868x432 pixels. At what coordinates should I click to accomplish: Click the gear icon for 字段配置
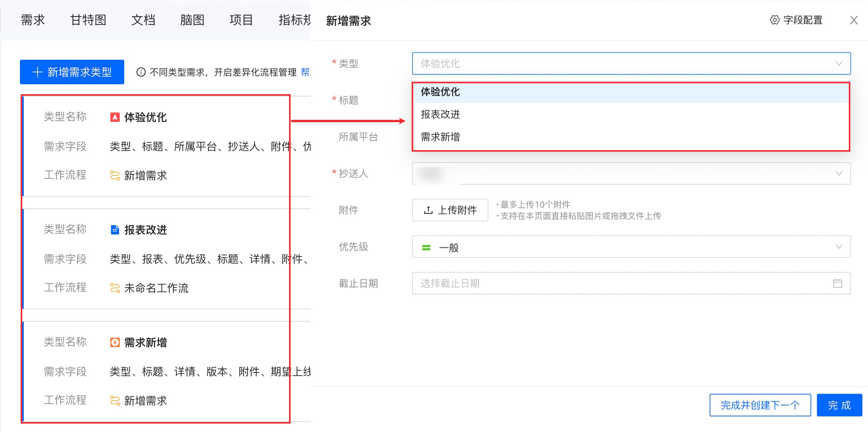click(x=774, y=20)
